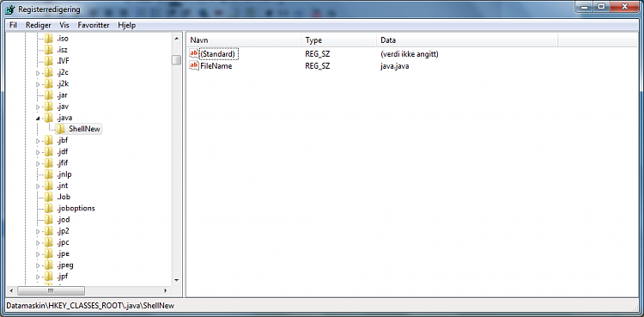
Task: Click the .jar folder icon
Action: [49, 95]
